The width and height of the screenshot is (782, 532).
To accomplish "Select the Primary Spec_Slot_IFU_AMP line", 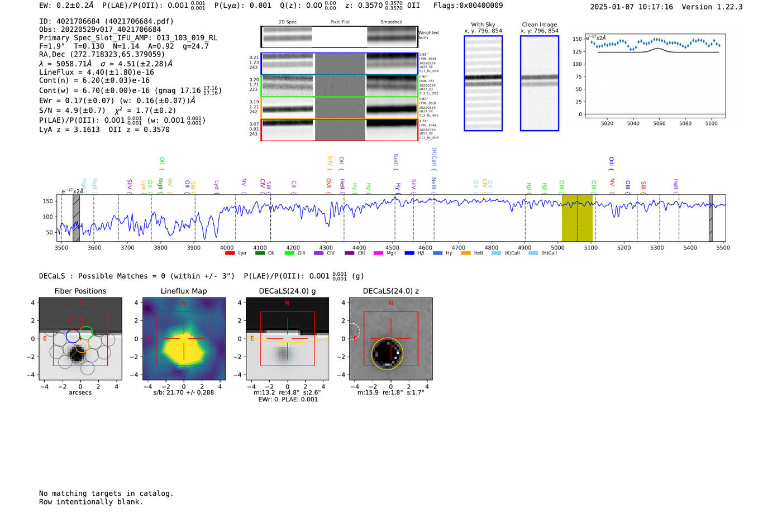I will pos(128,38).
